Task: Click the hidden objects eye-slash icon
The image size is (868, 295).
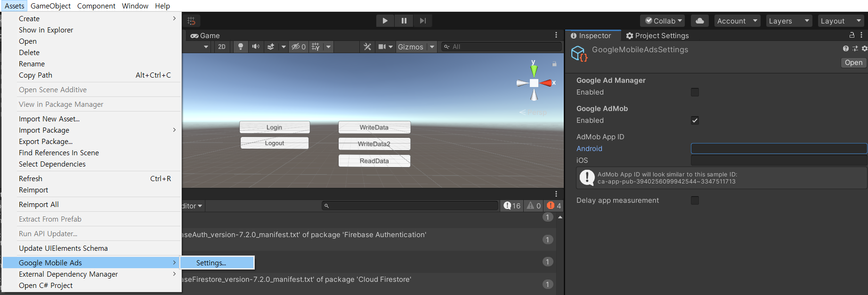Action: [299, 47]
